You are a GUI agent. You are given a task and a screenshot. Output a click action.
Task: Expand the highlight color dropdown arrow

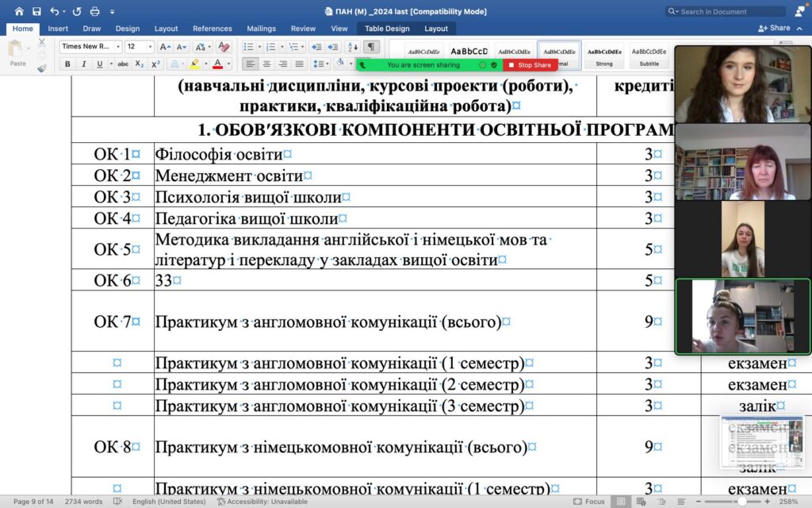click(x=205, y=64)
